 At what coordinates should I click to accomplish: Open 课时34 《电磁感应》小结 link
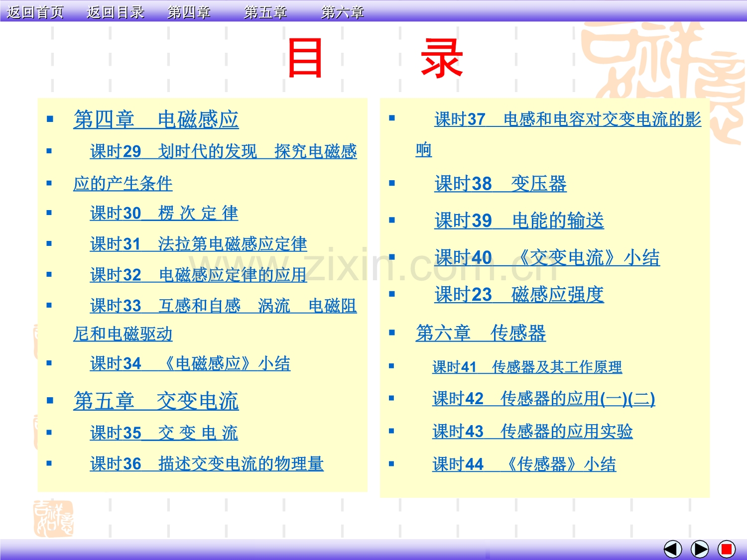190,363
